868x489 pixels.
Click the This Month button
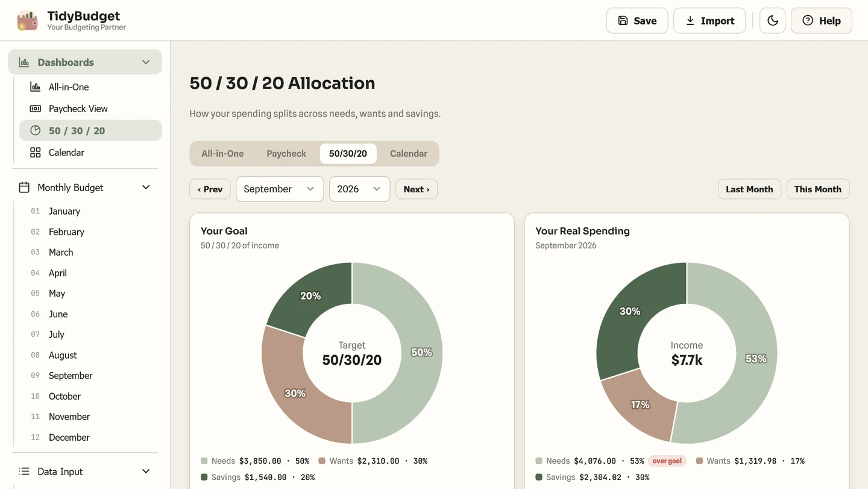click(818, 189)
